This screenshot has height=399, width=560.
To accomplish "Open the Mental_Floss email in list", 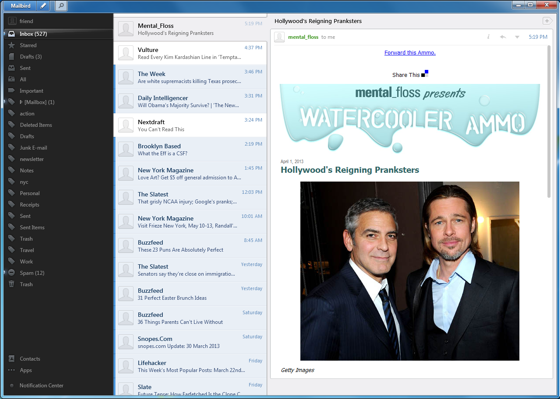I will [190, 29].
